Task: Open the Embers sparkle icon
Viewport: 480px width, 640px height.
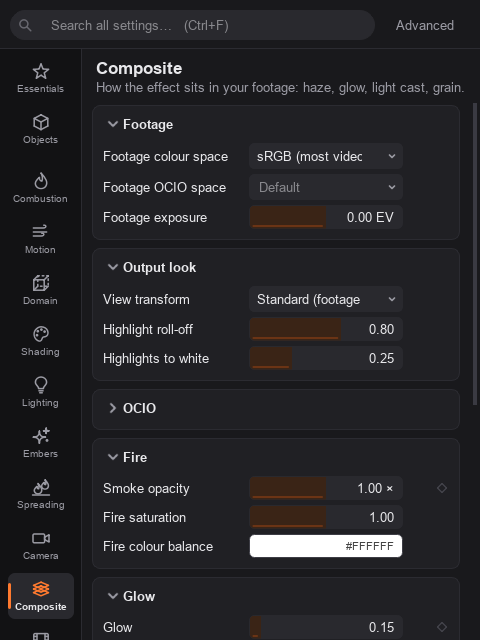Action: point(41,436)
